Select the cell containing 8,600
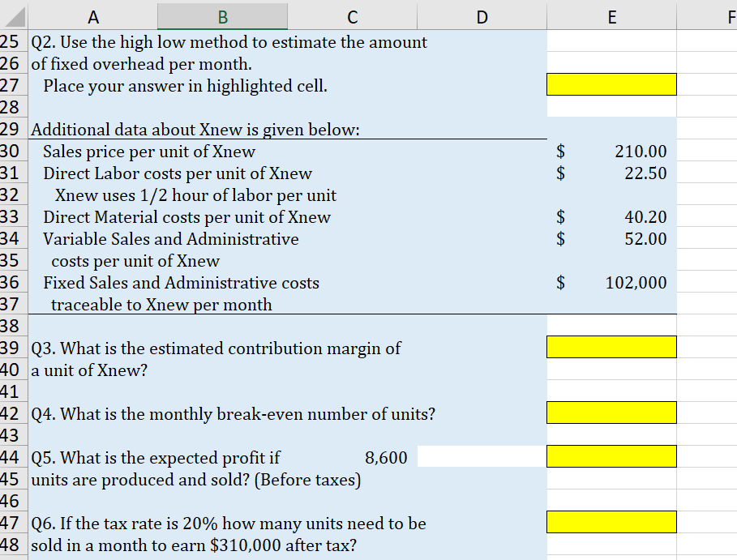The width and height of the screenshot is (737, 560). click(352, 456)
